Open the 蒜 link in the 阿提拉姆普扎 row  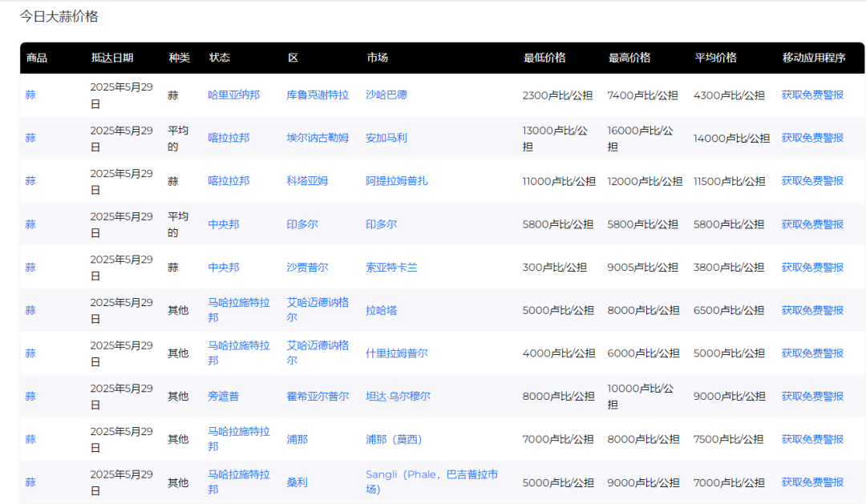(x=30, y=181)
